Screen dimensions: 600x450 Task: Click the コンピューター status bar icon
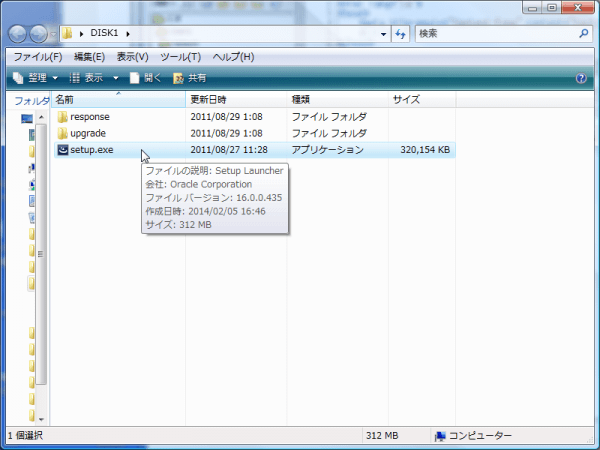coord(440,436)
